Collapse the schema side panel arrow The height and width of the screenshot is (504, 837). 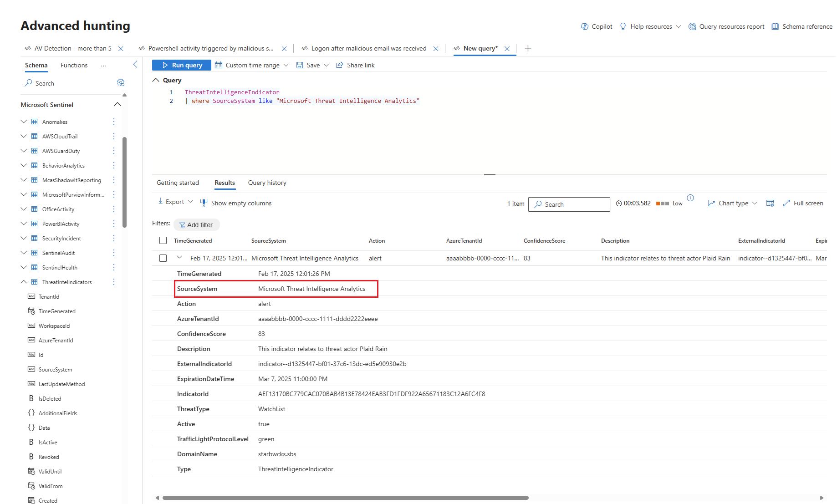coord(135,65)
